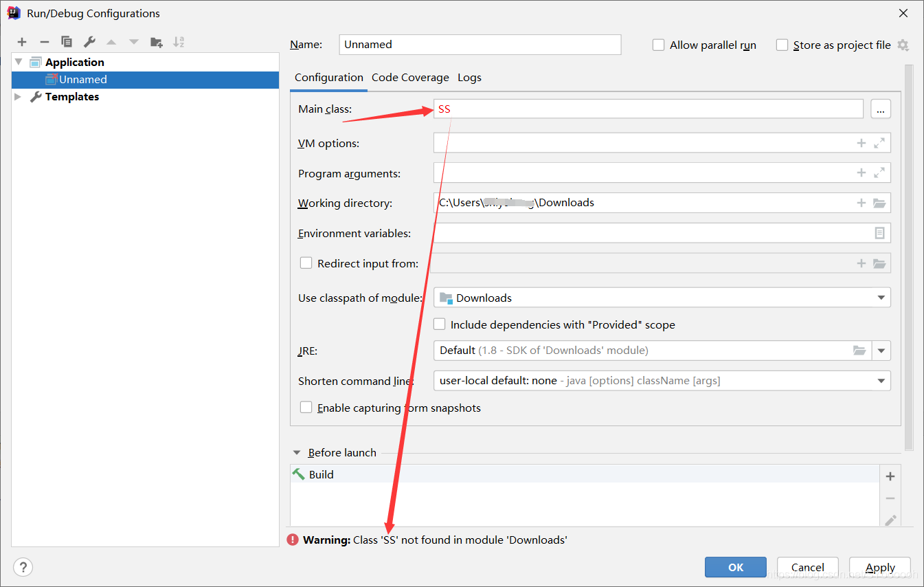Click the Sort Configurations alphabetically icon

pyautogui.click(x=179, y=43)
